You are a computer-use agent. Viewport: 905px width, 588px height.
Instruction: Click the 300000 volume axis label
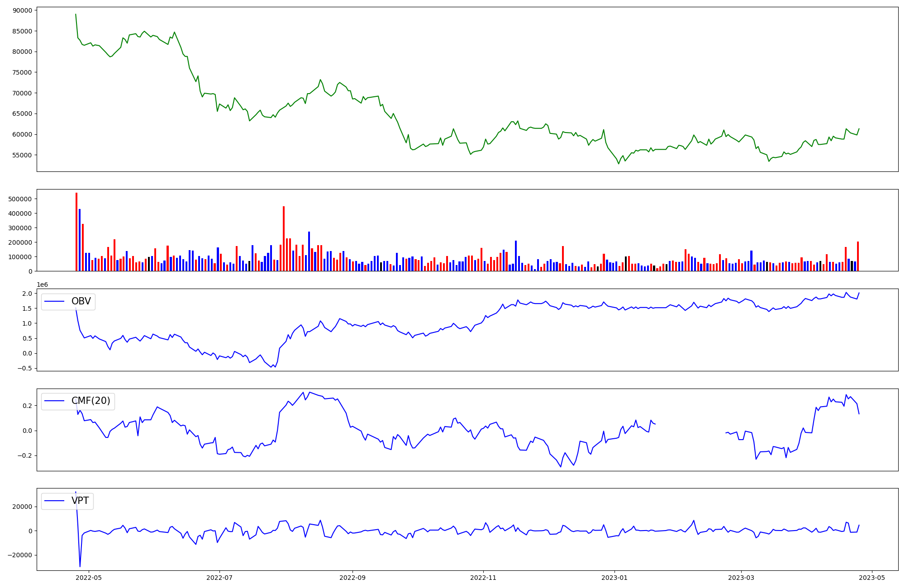coord(20,228)
